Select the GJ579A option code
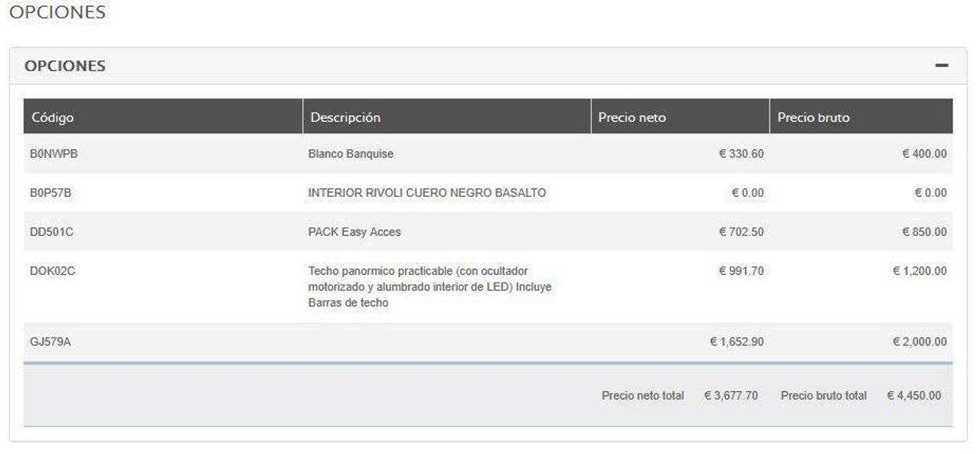 50,342
